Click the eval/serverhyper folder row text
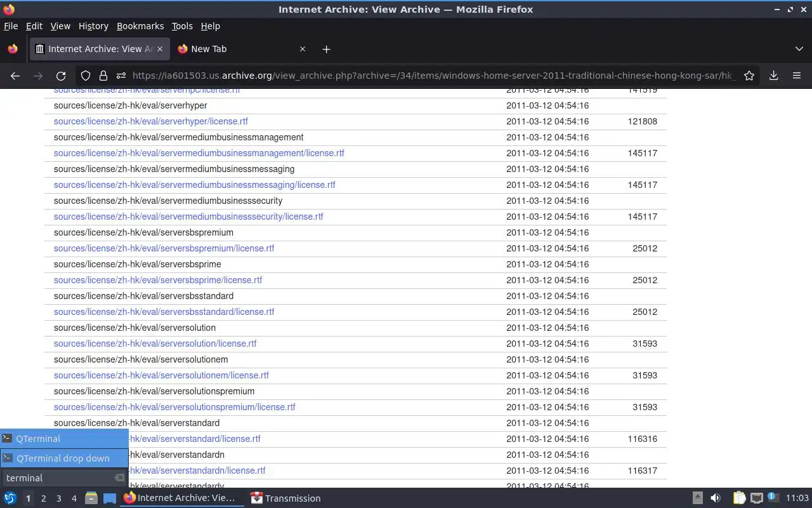 [131, 105]
